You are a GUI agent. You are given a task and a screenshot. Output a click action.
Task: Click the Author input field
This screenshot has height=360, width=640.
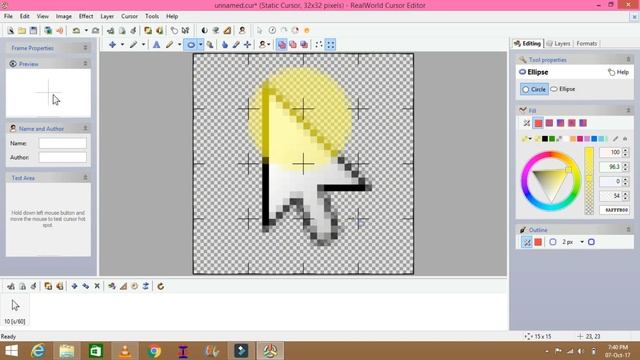click(62, 157)
